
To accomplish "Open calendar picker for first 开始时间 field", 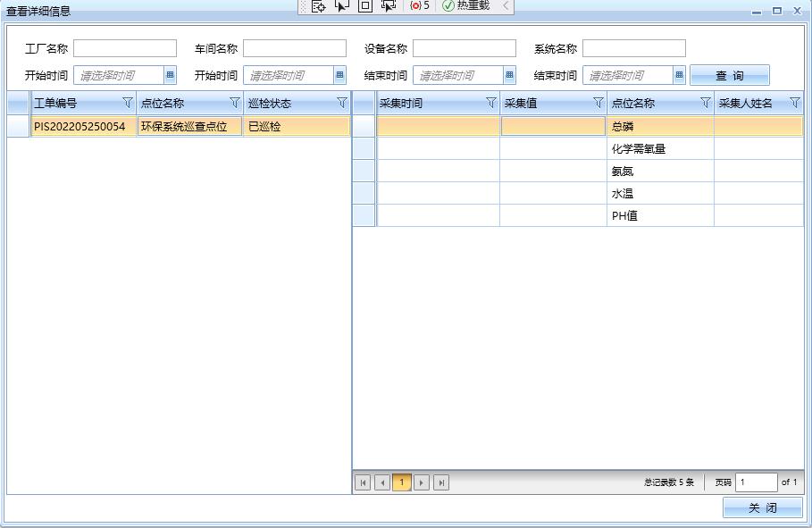I will tap(170, 75).
